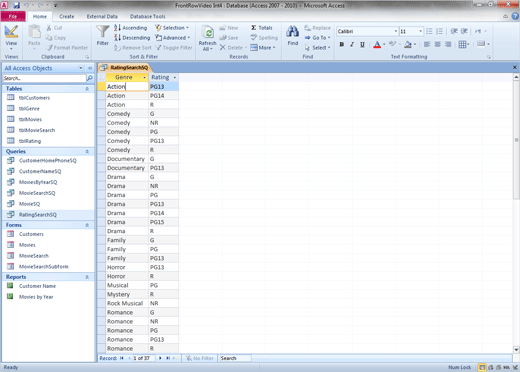Open the MovieSearchSubform form
The image size is (520, 372).
(x=43, y=267)
